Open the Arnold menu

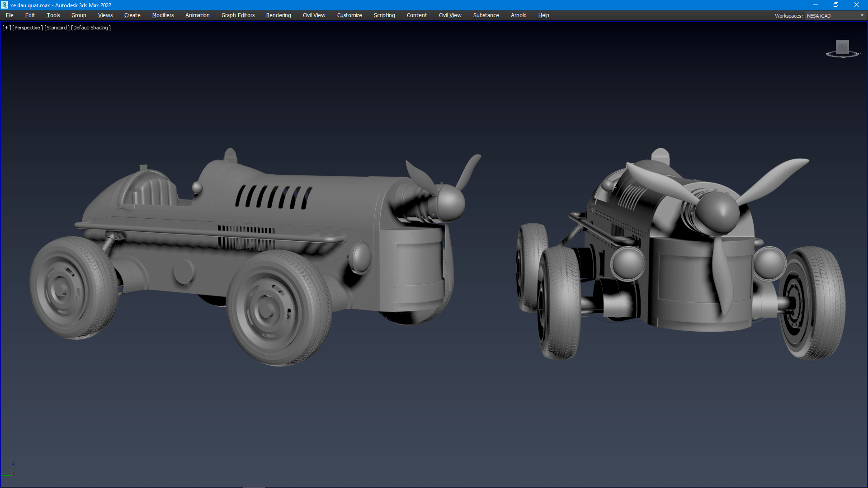pyautogui.click(x=519, y=15)
